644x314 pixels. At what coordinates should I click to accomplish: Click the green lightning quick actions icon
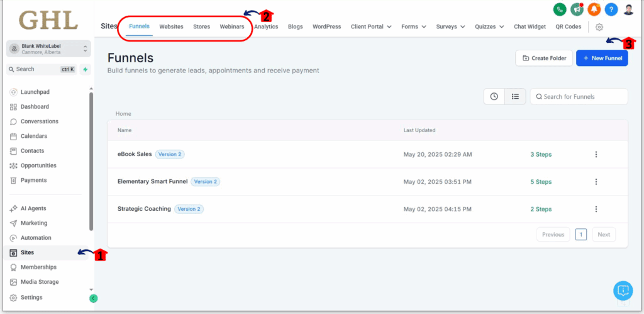(x=85, y=69)
